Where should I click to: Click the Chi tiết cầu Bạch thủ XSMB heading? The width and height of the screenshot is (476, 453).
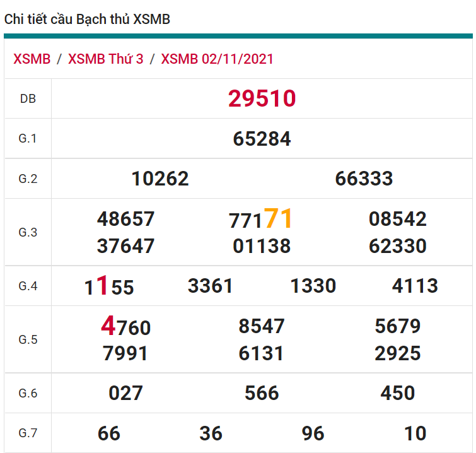click(87, 20)
